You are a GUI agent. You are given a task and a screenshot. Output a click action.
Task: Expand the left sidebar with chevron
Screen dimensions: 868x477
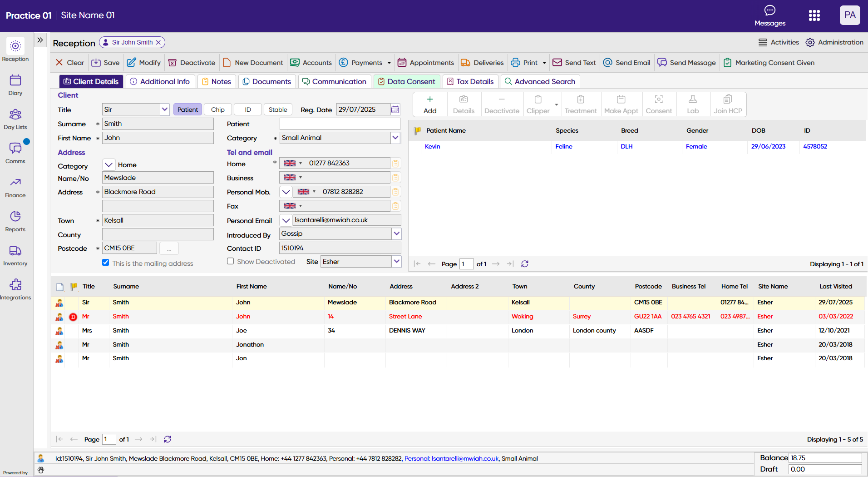(x=40, y=40)
